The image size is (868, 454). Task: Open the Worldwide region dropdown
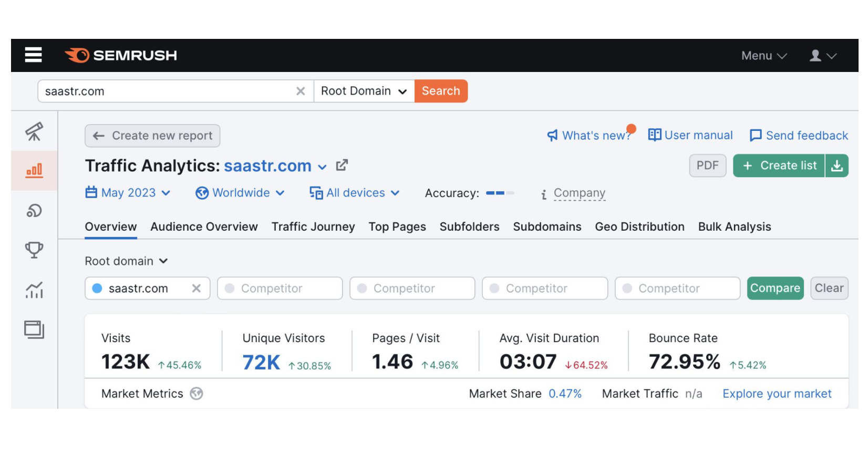(x=240, y=193)
